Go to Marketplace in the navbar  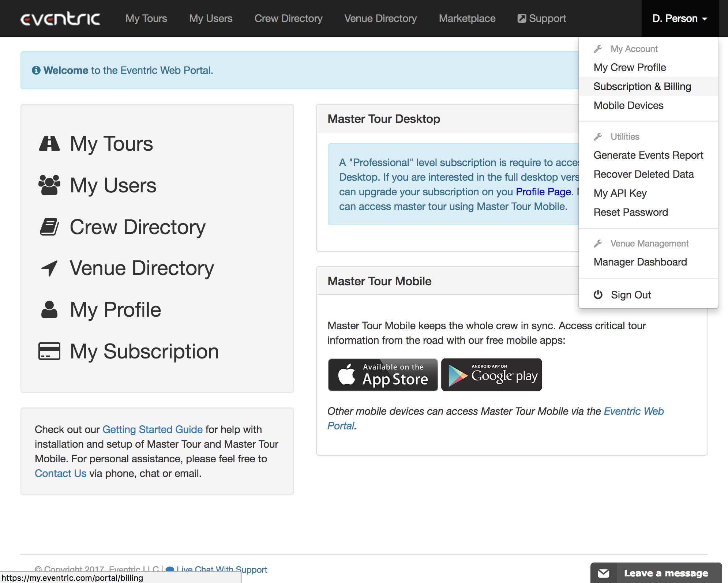[467, 18]
